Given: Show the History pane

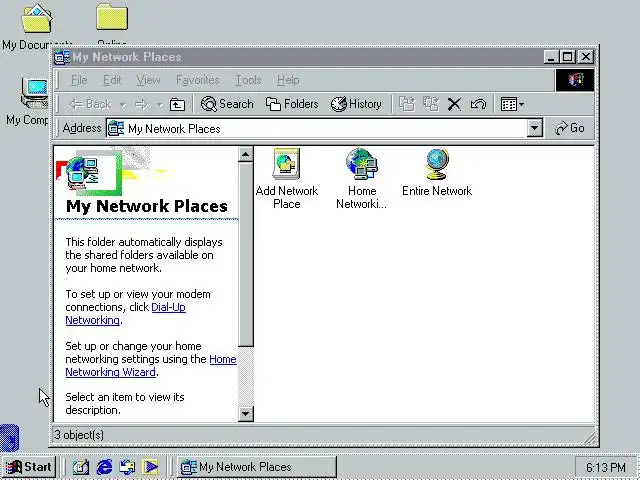Looking at the screenshot, I should point(356,104).
